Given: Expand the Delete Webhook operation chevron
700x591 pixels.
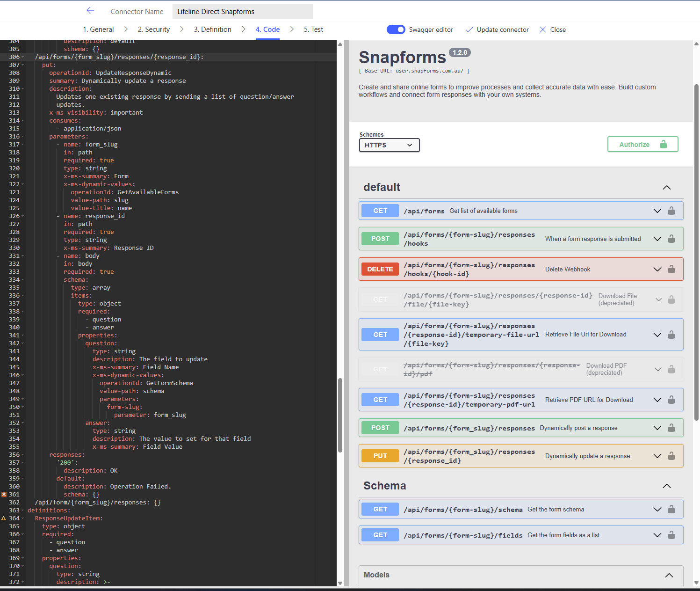Looking at the screenshot, I should pos(657,269).
